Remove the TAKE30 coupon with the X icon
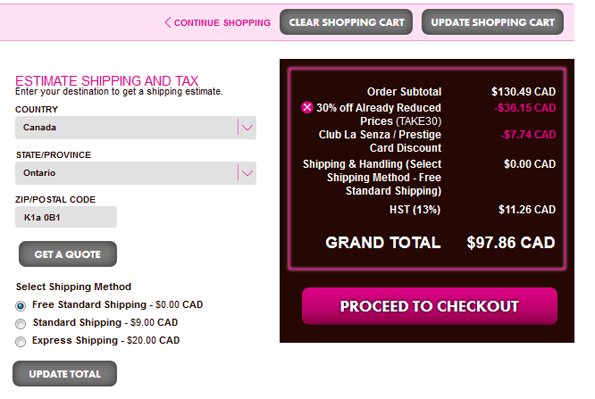595x399 pixels. click(307, 107)
